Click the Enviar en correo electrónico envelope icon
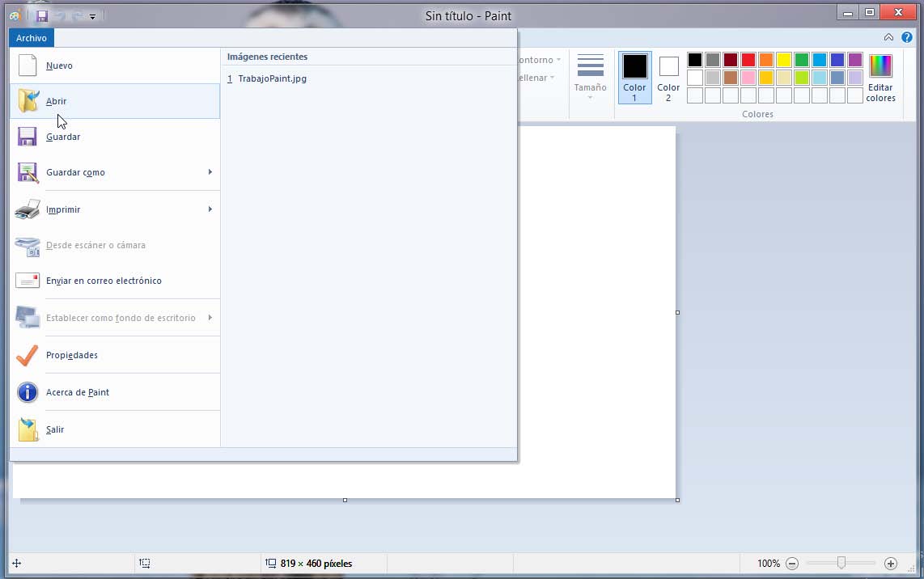The height and width of the screenshot is (579, 924). coord(28,281)
